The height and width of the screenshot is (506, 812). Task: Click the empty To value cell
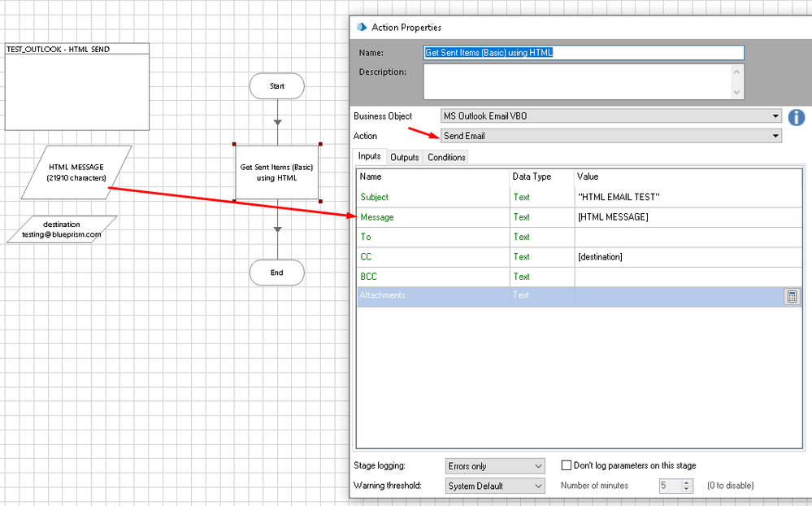click(688, 237)
